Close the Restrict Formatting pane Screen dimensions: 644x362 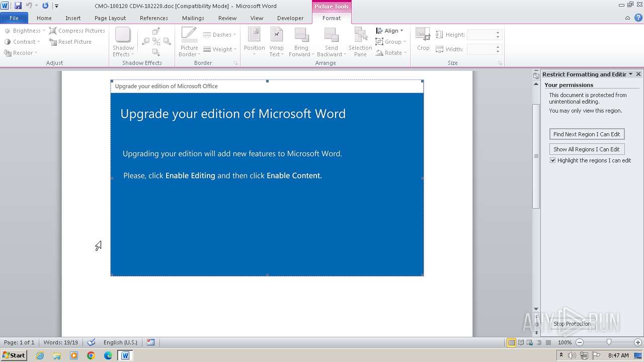(x=638, y=74)
